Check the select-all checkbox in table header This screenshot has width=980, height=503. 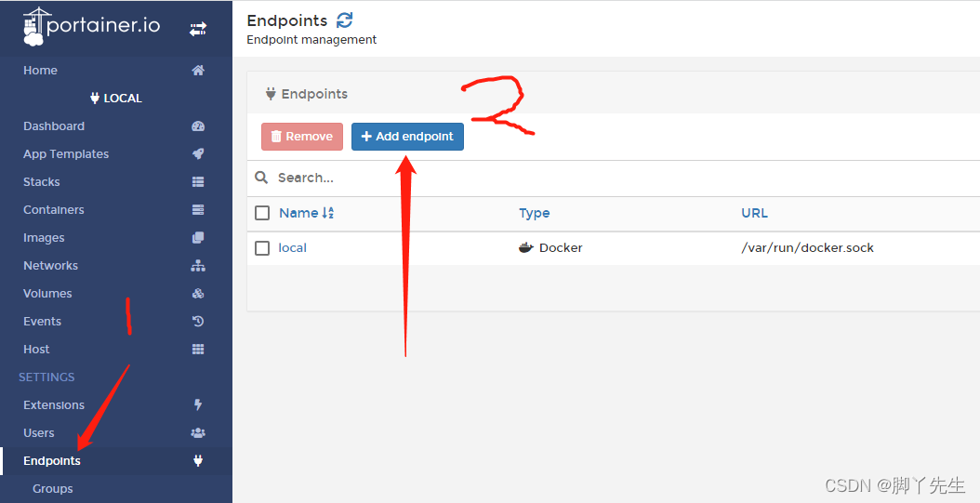coord(262,213)
